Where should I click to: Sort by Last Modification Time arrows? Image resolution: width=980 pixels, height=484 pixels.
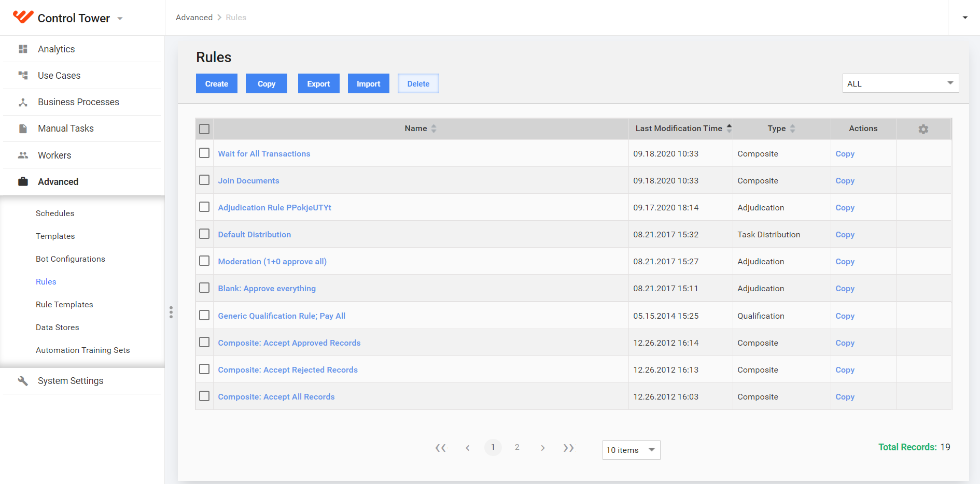(729, 129)
